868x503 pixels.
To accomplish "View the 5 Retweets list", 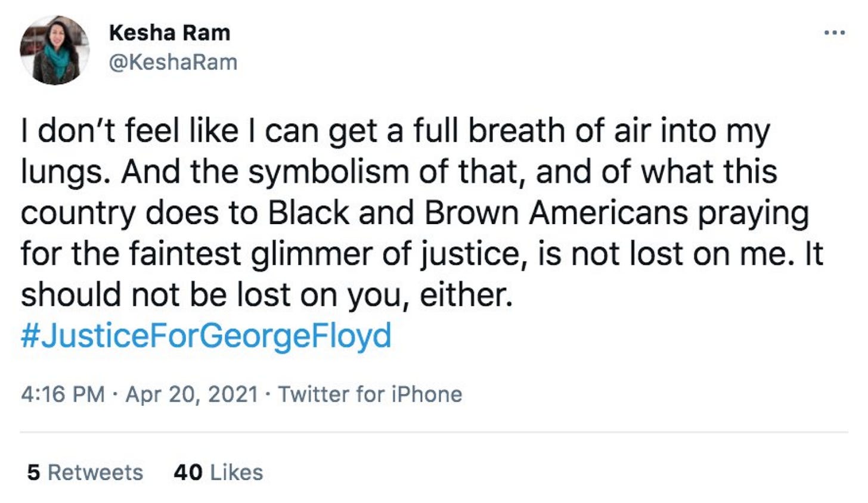I will point(85,473).
